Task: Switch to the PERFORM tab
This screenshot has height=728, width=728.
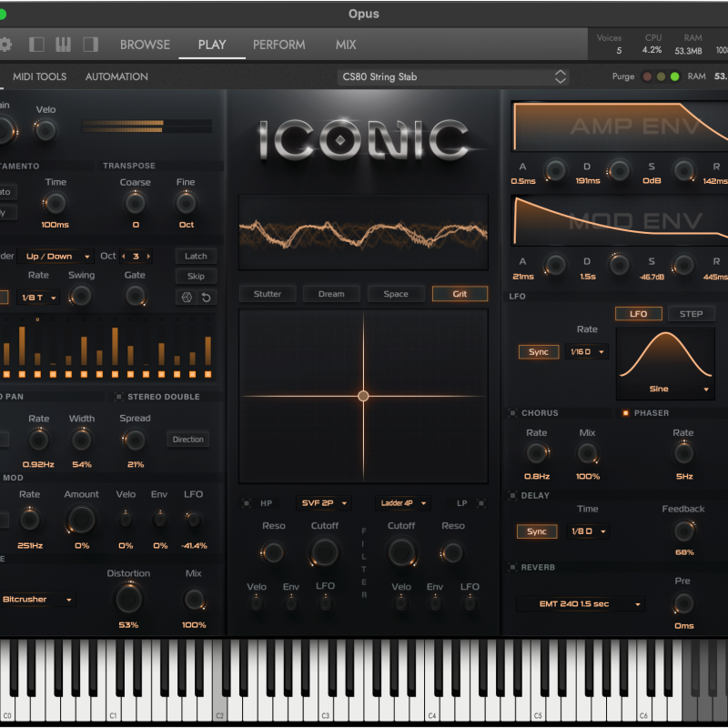Action: pyautogui.click(x=279, y=45)
